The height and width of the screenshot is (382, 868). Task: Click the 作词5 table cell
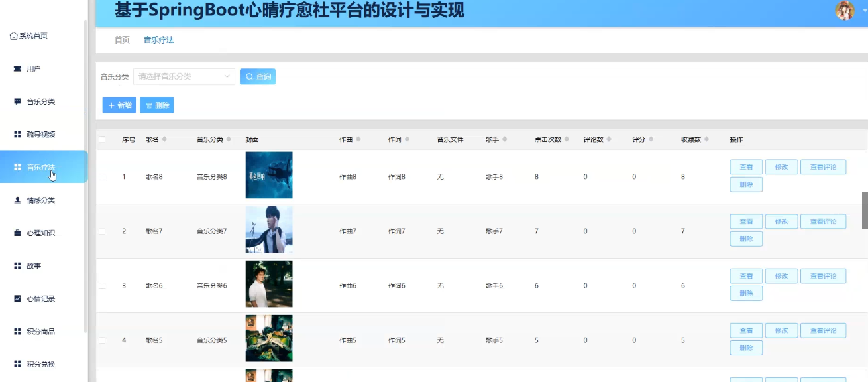coord(397,340)
